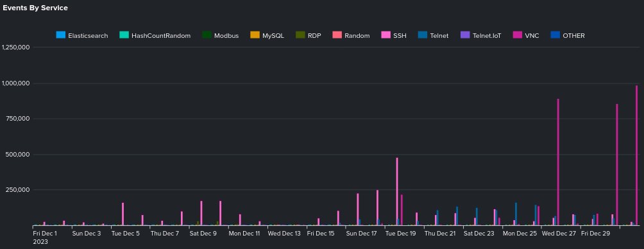The image size is (644, 249).
Task: Click the tallest VNC bar on Dec 31
Action: (x=636, y=155)
